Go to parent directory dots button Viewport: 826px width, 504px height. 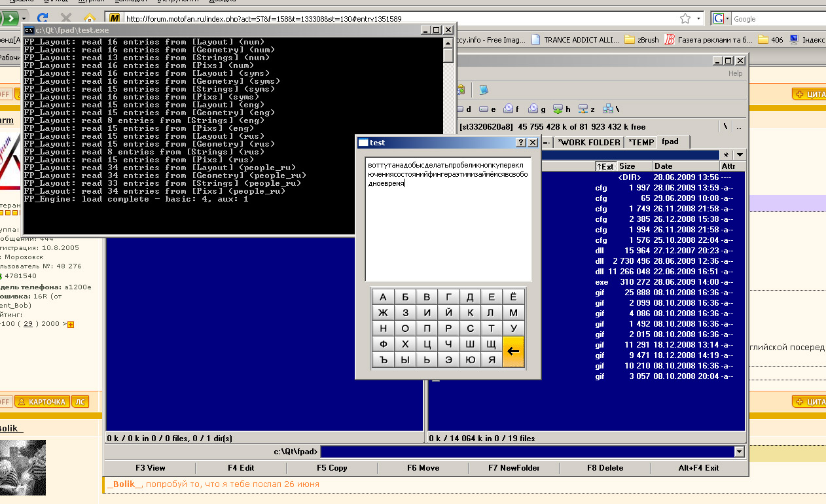[739, 126]
